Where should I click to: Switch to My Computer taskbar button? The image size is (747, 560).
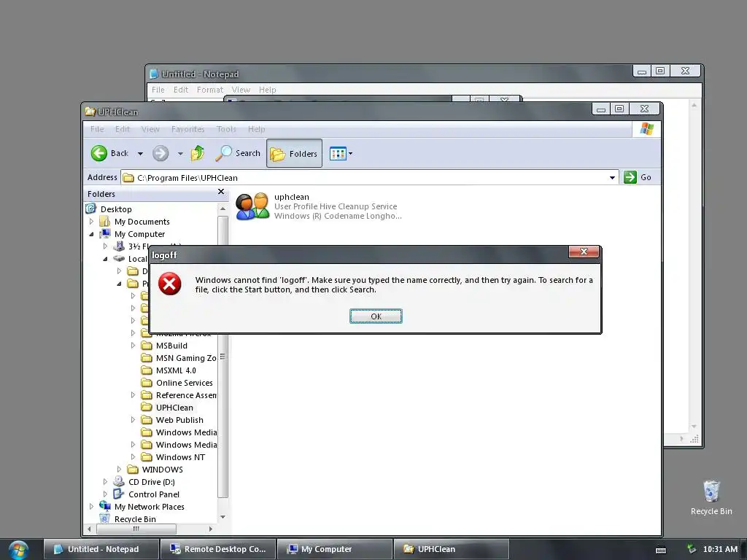(x=335, y=549)
